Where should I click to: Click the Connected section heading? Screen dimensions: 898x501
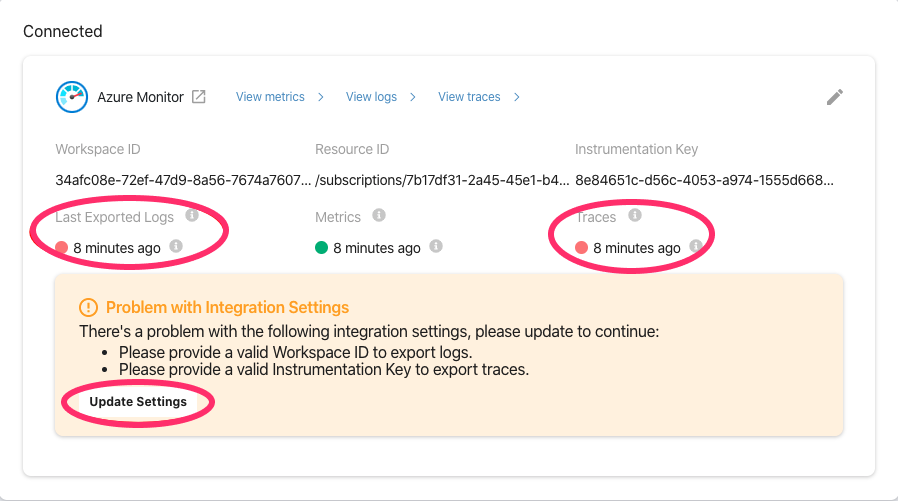(62, 31)
